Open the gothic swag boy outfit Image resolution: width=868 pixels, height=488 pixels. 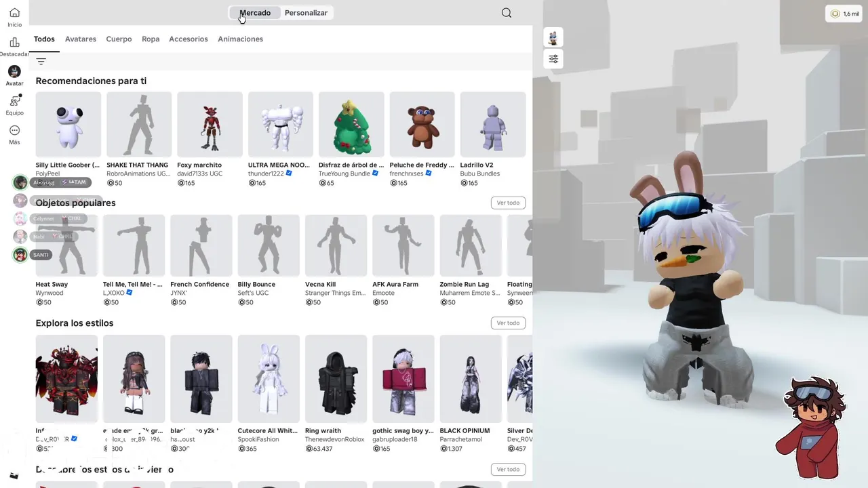[403, 379]
